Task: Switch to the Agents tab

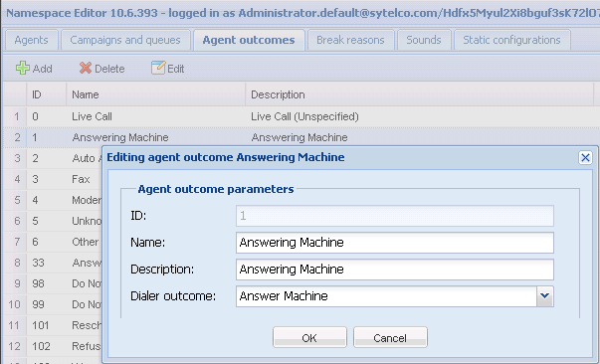Action: [x=32, y=40]
